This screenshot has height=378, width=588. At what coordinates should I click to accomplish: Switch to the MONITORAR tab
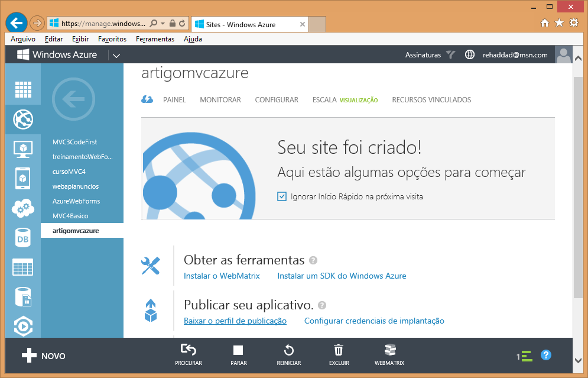pyautogui.click(x=220, y=100)
